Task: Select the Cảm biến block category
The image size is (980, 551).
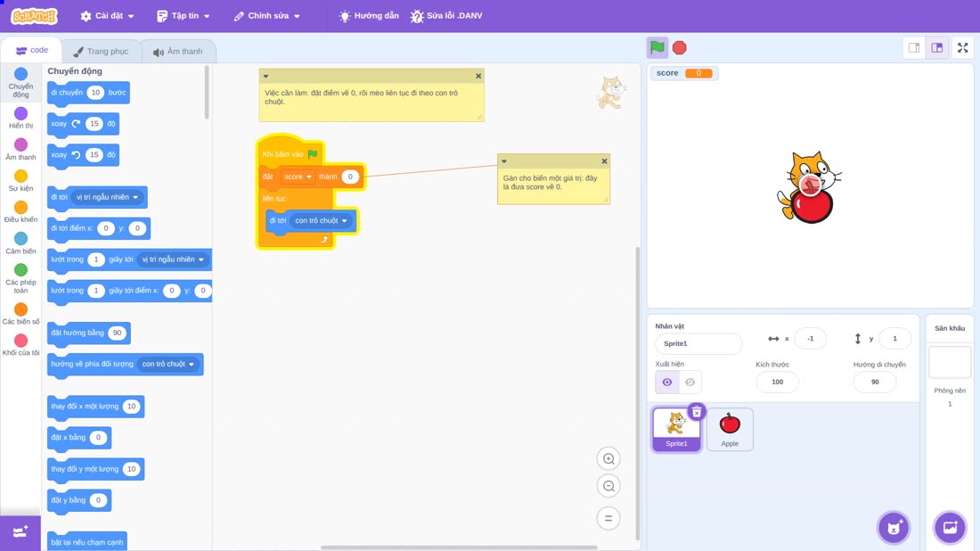Action: tap(20, 243)
